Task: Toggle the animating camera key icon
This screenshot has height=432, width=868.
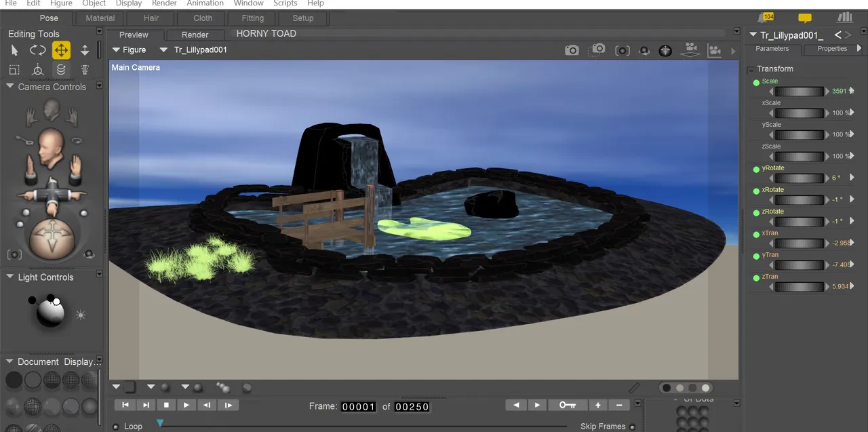Action: 24,141
